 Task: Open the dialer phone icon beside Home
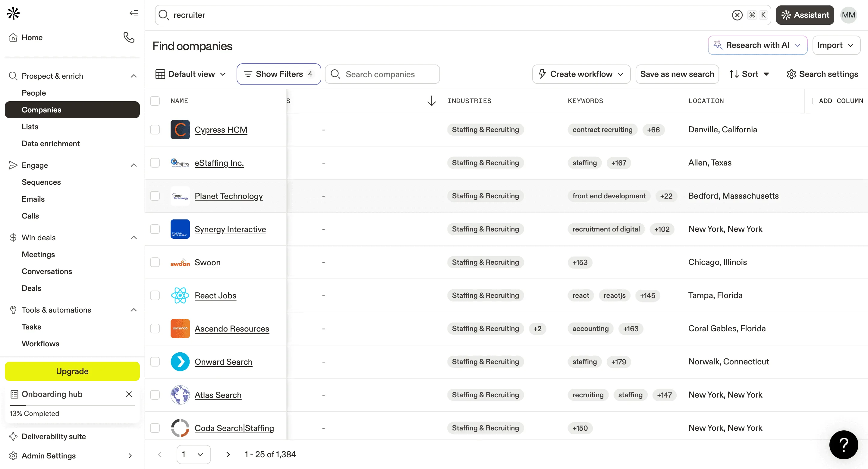click(128, 37)
